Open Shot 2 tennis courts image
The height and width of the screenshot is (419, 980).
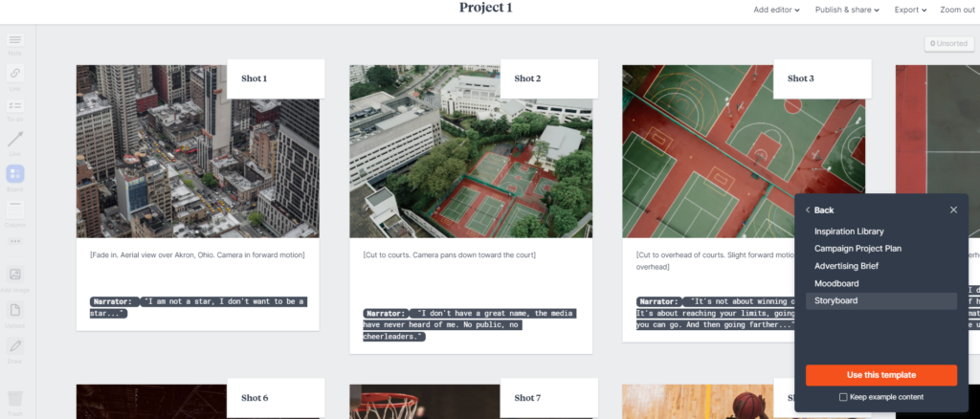click(x=470, y=151)
